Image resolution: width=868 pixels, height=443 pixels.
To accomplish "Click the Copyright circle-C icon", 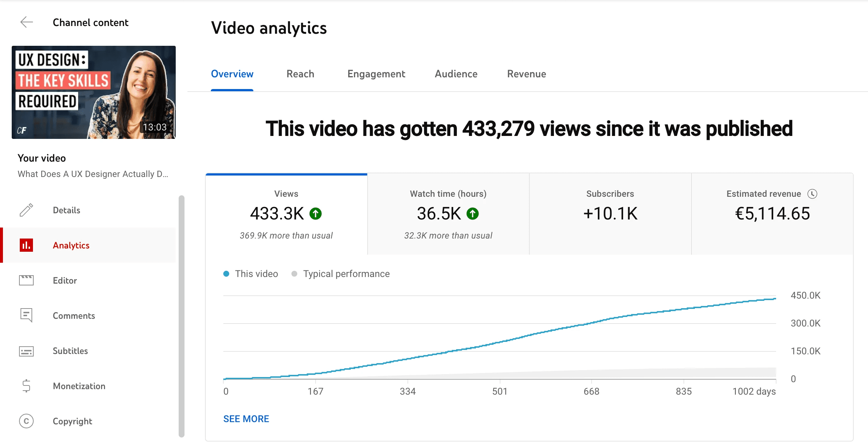I will tap(26, 421).
